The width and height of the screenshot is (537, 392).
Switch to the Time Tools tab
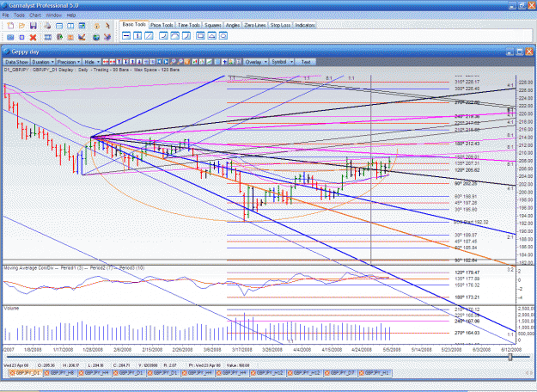click(189, 25)
